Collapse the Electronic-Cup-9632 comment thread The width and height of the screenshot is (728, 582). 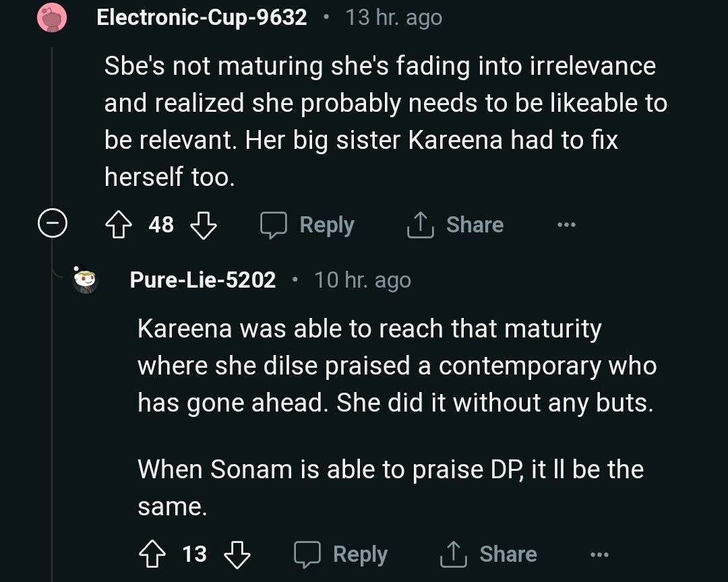point(52,224)
